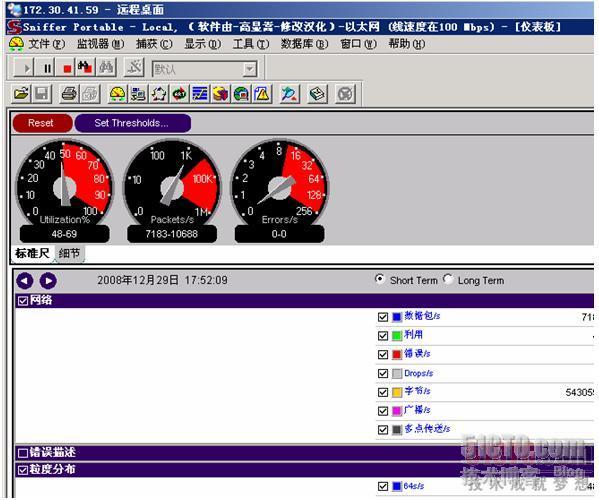
Task: Open the Matrix toolbar icon
Action: (x=159, y=93)
